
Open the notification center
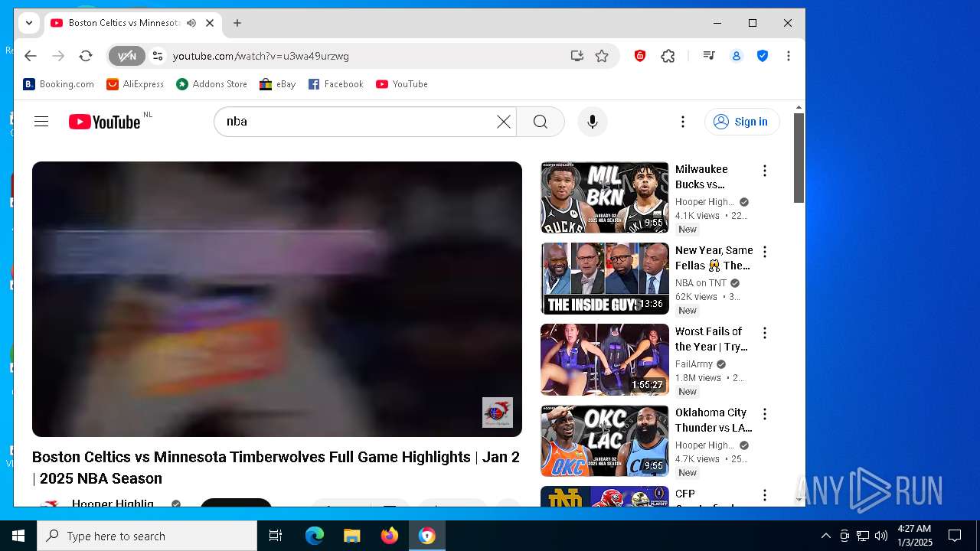point(955,536)
